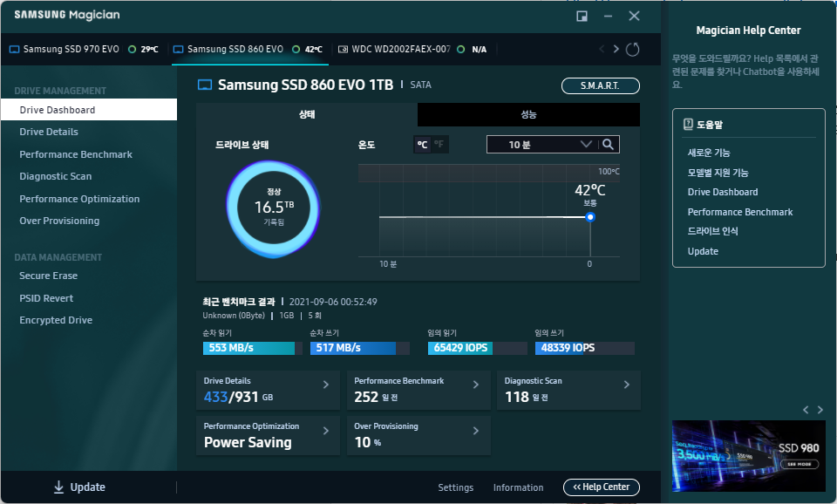
Task: Switch to the 상태 tab
Action: [x=307, y=114]
